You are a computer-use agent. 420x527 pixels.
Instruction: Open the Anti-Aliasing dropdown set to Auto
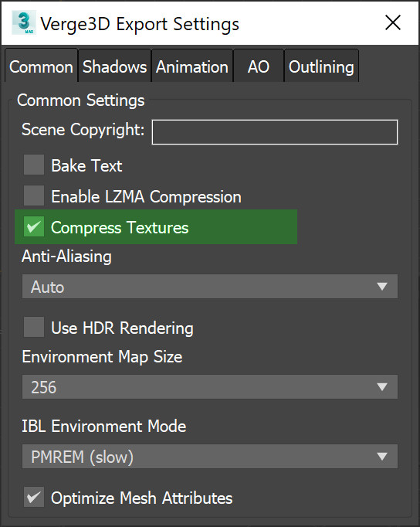pos(210,287)
